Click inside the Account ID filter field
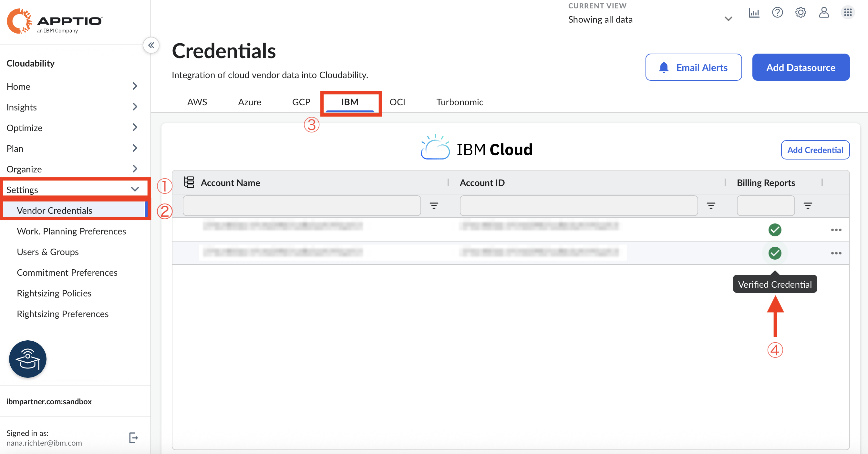868x454 pixels. pyautogui.click(x=578, y=206)
